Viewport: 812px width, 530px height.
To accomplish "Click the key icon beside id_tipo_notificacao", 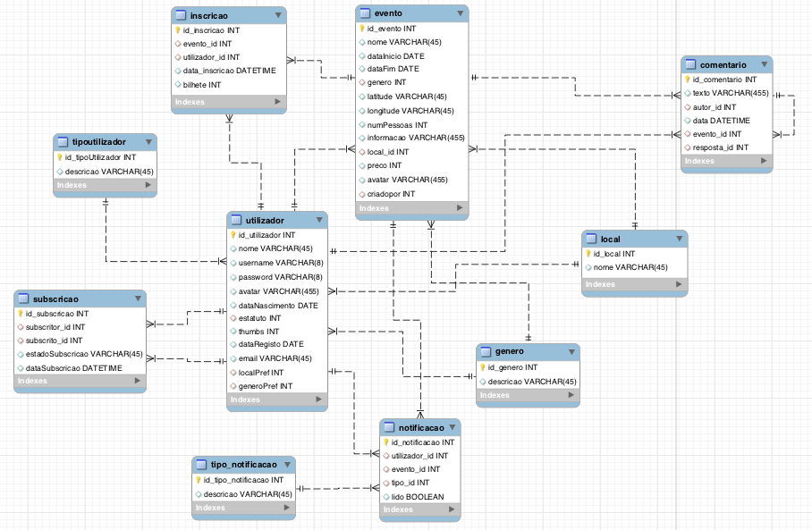I will [199, 480].
